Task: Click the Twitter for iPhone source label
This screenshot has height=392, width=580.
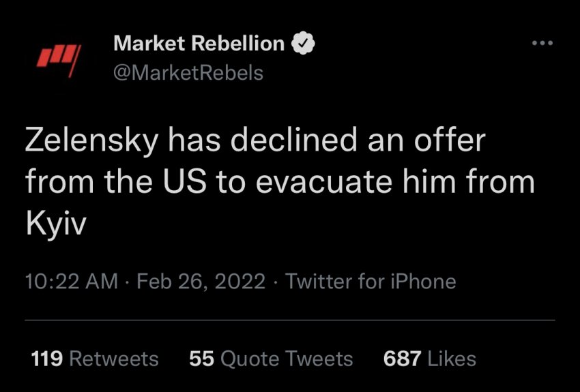Action: (x=371, y=282)
